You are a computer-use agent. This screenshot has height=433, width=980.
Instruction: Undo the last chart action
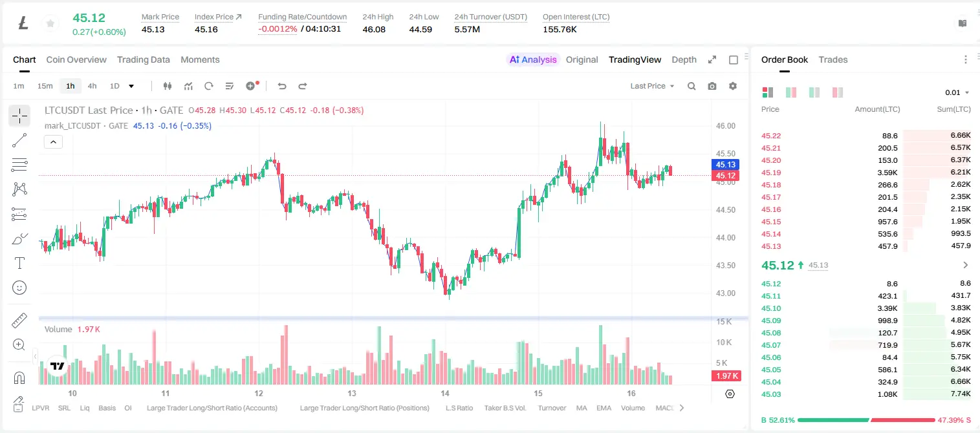[x=282, y=86]
